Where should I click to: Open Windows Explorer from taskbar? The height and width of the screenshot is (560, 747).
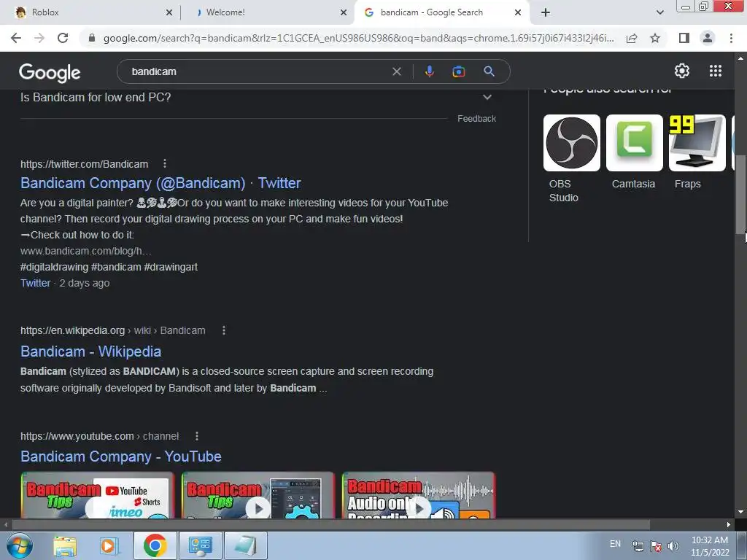(65, 546)
